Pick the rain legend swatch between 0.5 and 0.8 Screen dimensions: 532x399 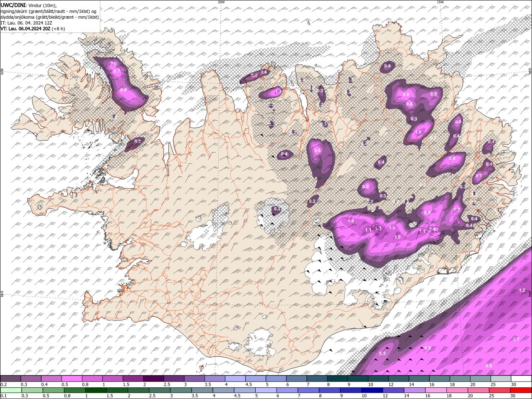(x=53, y=390)
